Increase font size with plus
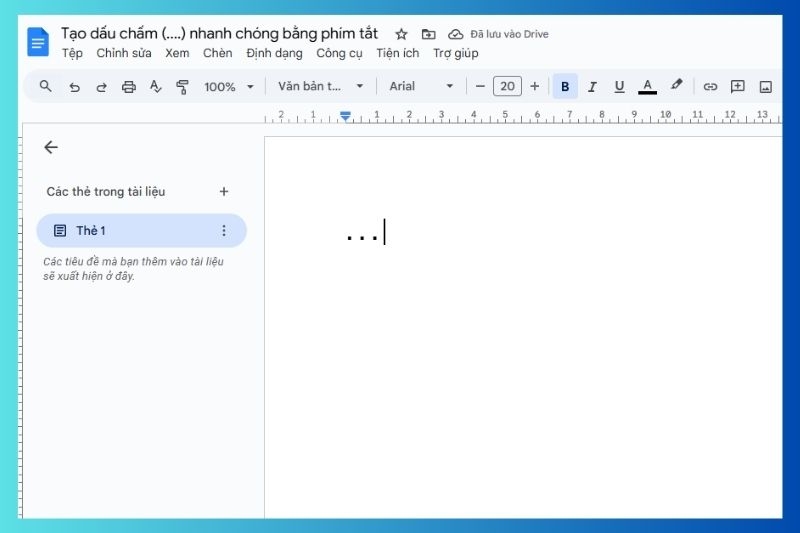Image resolution: width=800 pixels, height=533 pixels. click(x=535, y=86)
